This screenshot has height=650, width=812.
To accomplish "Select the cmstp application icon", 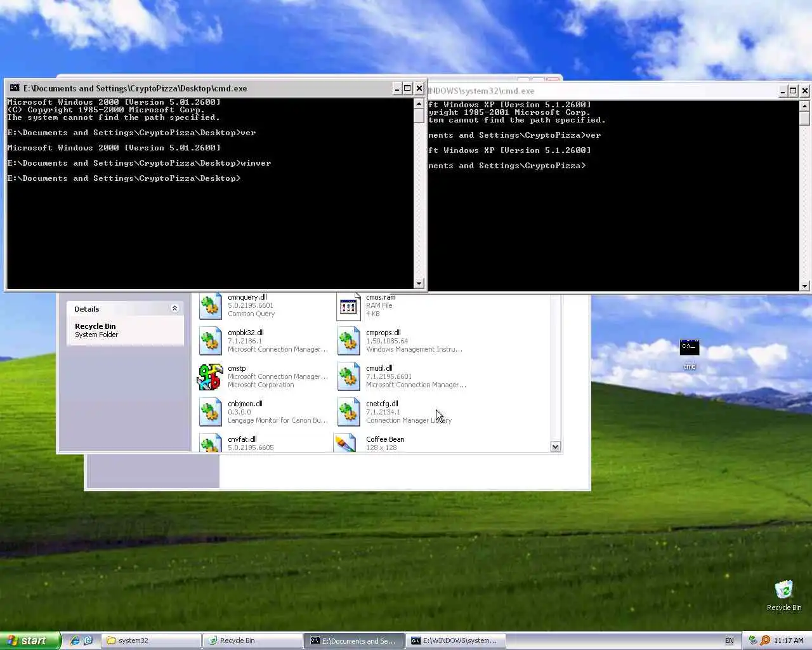I will click(x=210, y=376).
